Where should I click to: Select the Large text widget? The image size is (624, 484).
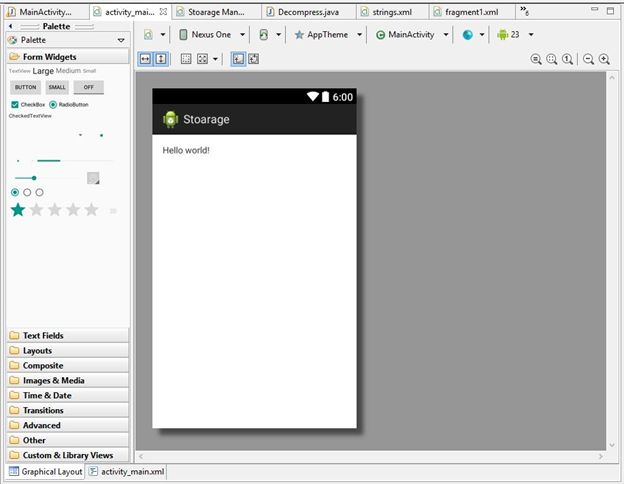(43, 71)
